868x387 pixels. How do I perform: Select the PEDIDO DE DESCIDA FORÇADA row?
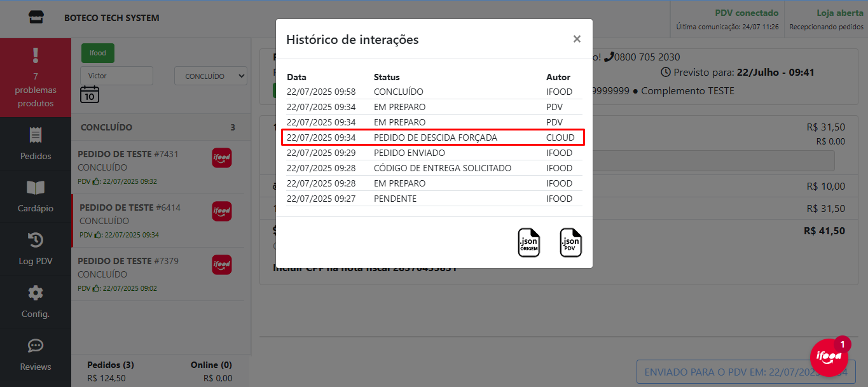pos(432,137)
